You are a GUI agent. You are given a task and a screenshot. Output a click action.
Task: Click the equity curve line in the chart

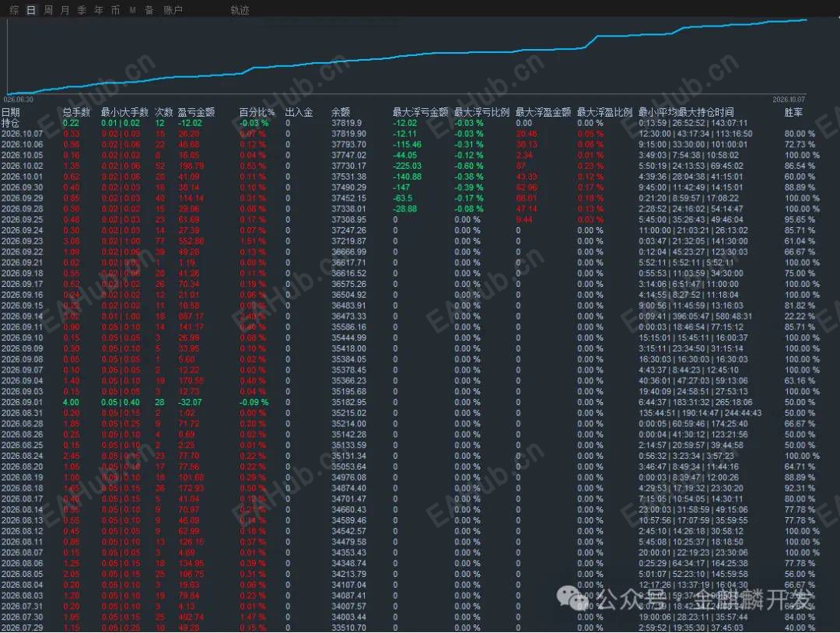[407, 56]
